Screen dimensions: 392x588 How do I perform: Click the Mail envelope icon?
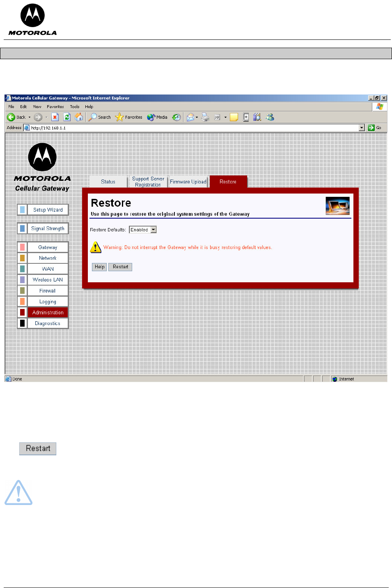click(190, 117)
